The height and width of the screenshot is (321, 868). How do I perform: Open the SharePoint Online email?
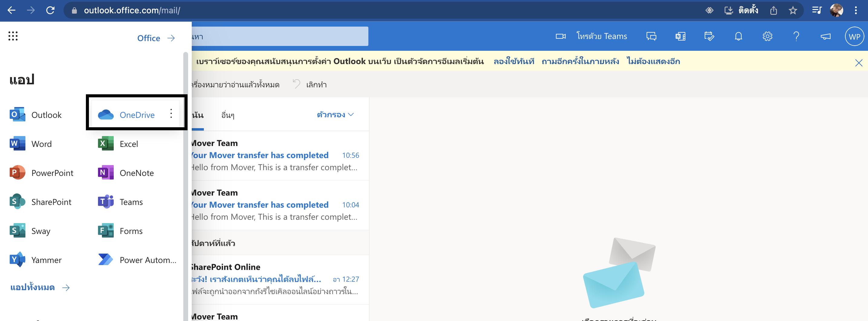(x=280, y=279)
